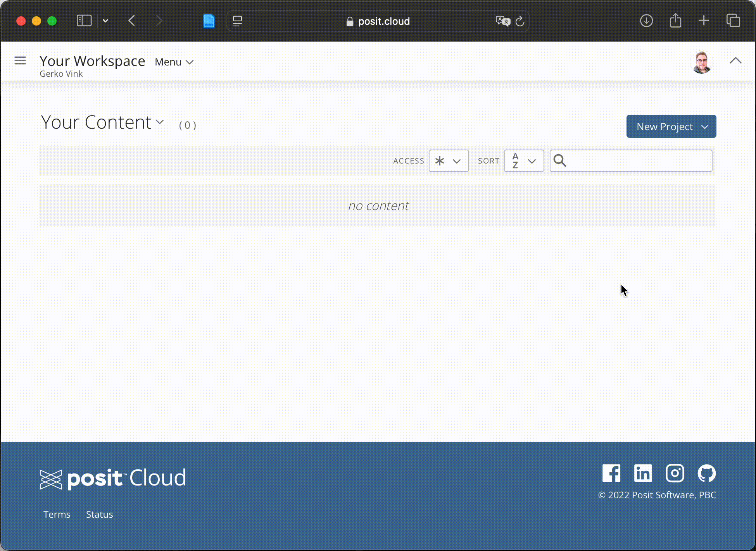Collapse the header with the up chevron
The image size is (756, 551).
tap(735, 60)
